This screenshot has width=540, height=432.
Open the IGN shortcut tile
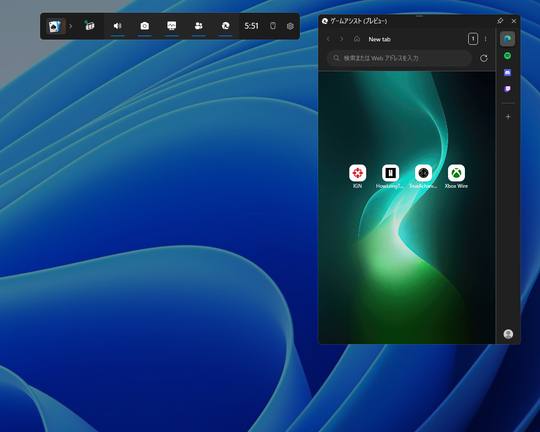[357, 176]
